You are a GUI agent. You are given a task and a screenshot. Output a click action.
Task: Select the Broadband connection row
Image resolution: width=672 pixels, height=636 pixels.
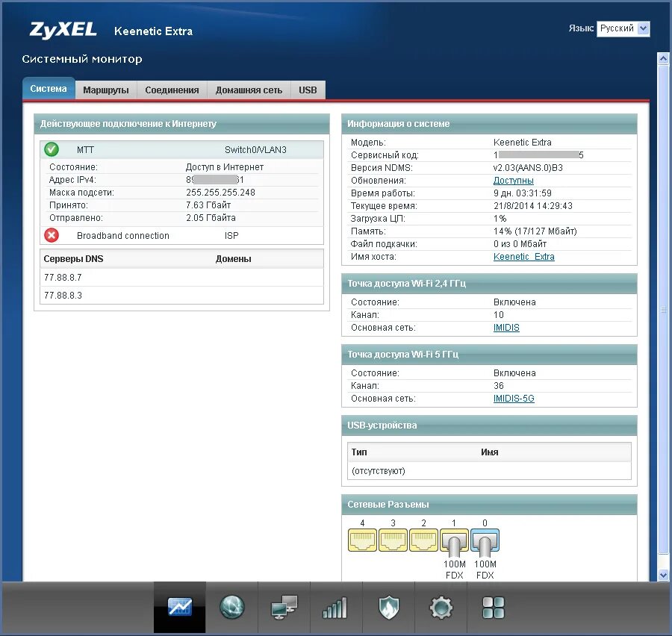[181, 235]
